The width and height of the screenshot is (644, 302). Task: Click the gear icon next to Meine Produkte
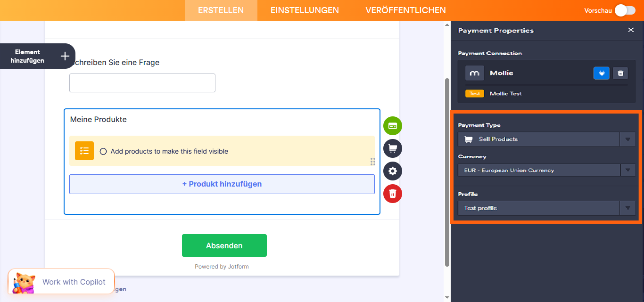[x=392, y=171]
